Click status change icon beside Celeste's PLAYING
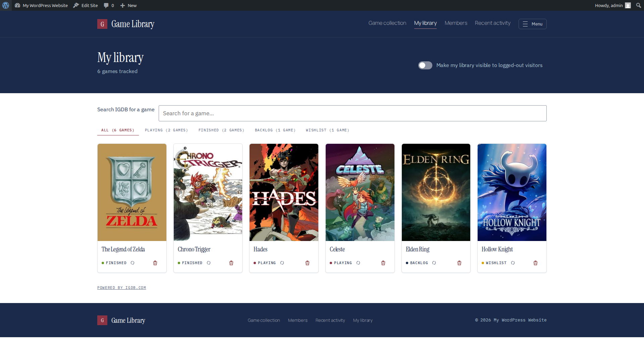The height and width of the screenshot is (362, 644). tap(358, 263)
